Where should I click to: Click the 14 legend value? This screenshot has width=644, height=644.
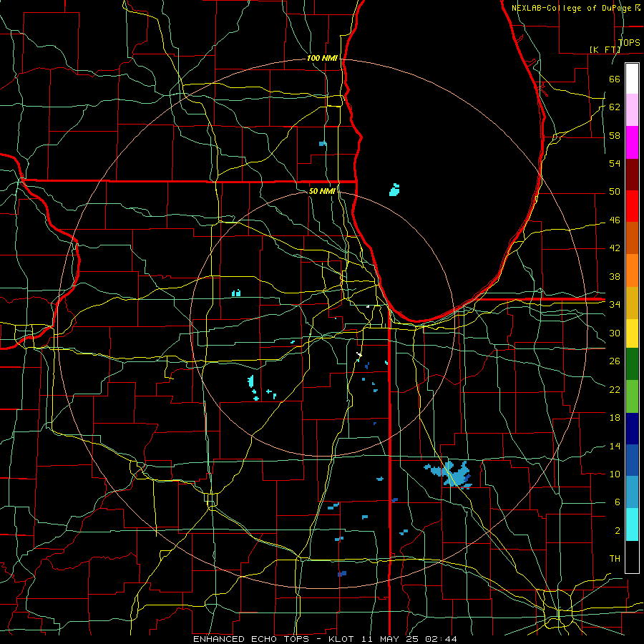pyautogui.click(x=615, y=446)
